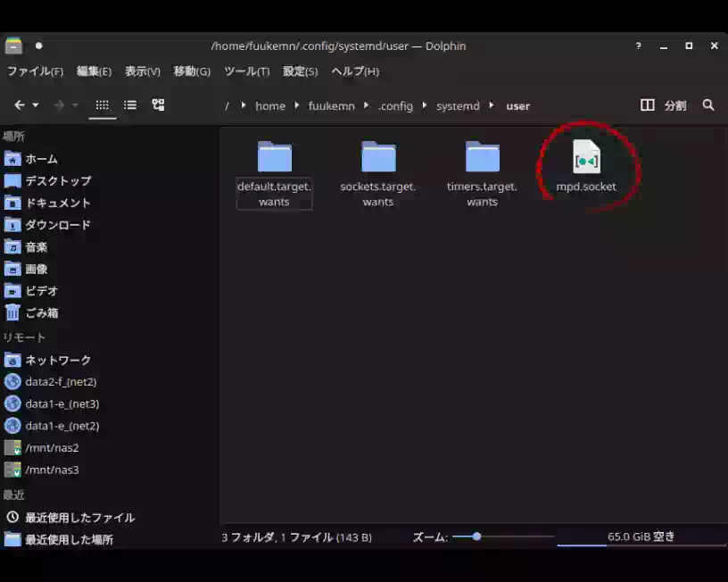Navigate to root slash in breadcrumb
Screen dimensions: 728x582
click(227, 106)
